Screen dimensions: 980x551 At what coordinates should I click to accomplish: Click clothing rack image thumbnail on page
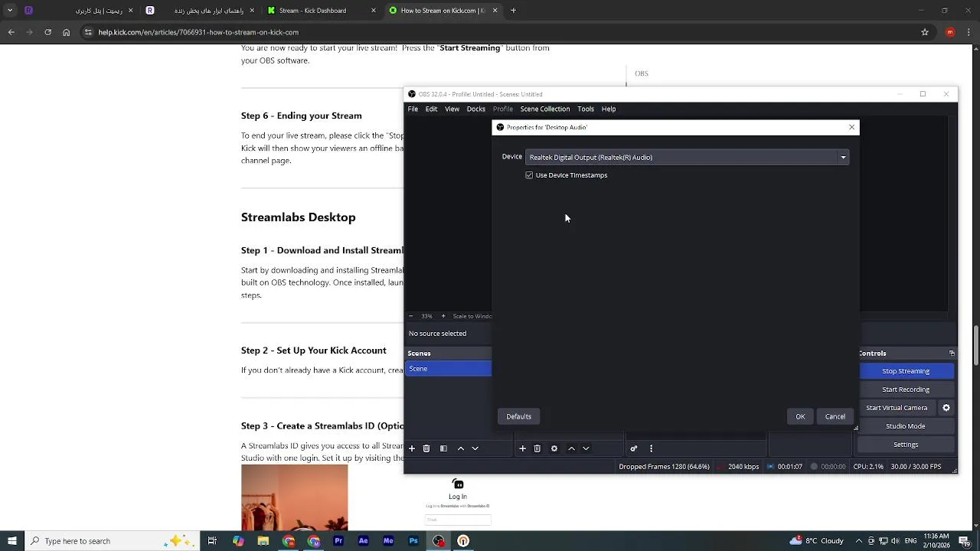point(294,498)
